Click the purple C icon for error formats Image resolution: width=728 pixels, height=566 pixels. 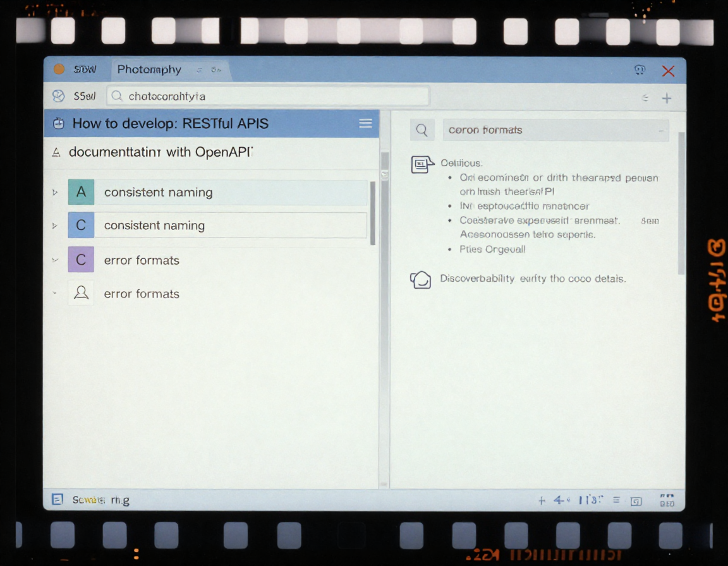tap(81, 260)
